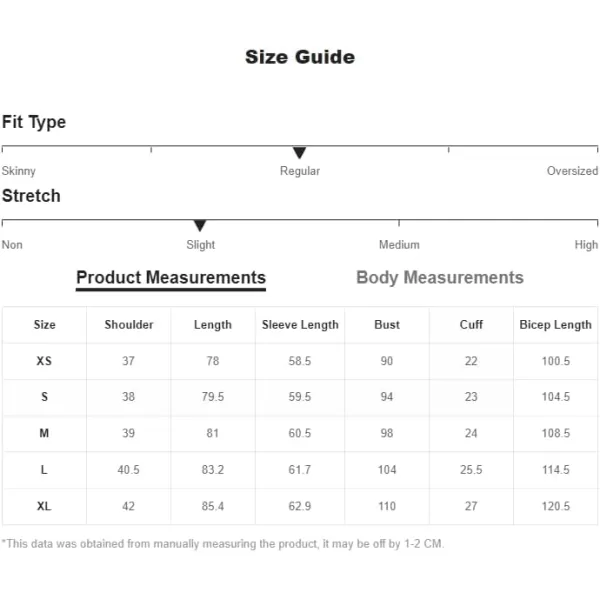Click the High stretch label
Screen dimensions: 600x600
point(586,245)
